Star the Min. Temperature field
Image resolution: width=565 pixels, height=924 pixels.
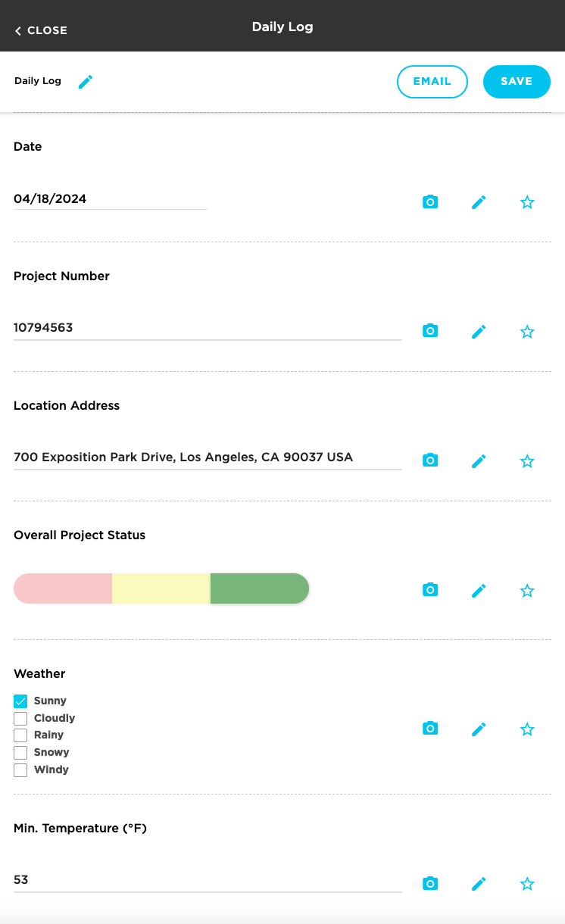[x=527, y=883]
